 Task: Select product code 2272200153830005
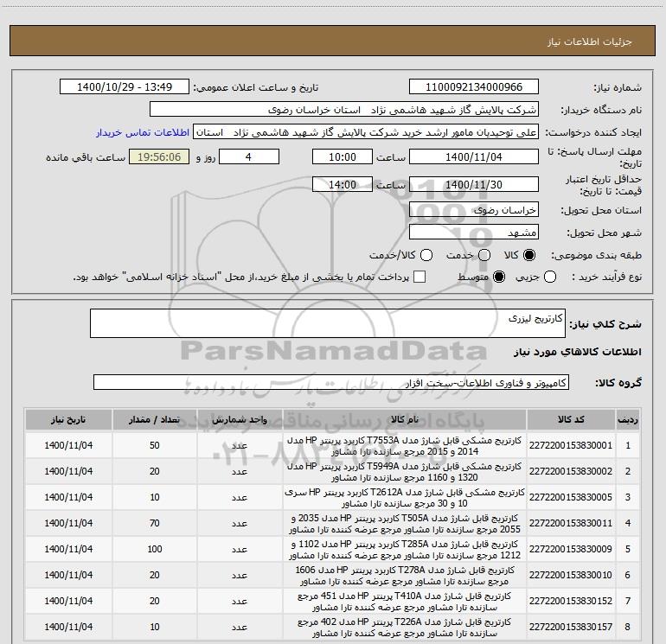coord(571,497)
